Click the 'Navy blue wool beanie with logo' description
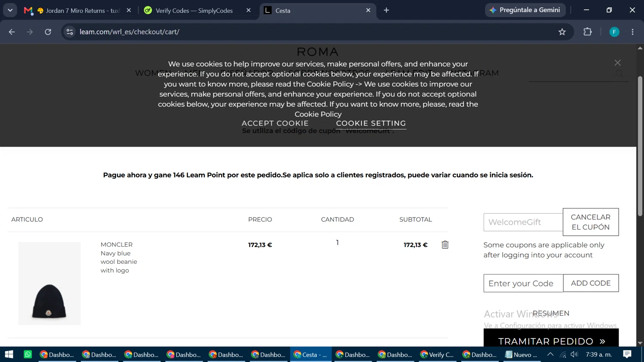 click(x=119, y=262)
